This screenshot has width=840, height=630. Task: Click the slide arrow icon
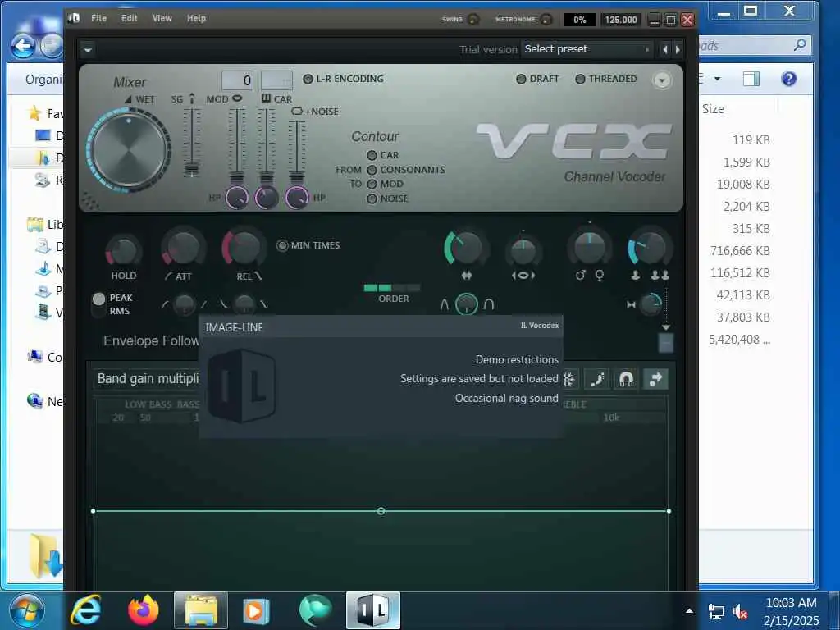(655, 379)
